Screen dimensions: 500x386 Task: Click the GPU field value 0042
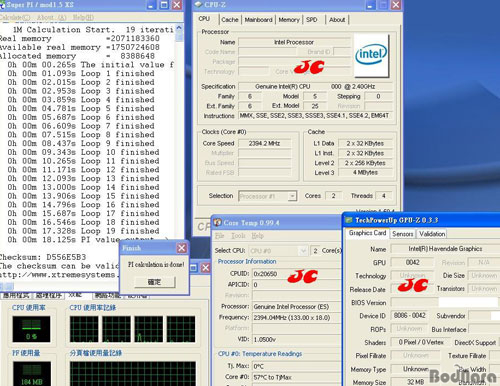pos(412,262)
